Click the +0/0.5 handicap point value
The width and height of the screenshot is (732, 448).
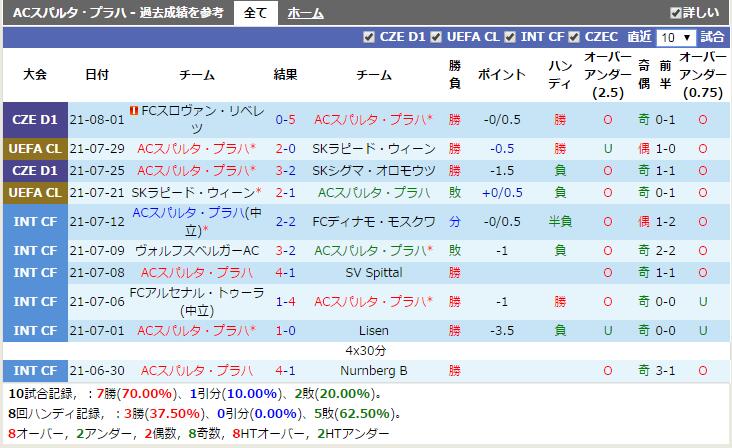[x=502, y=193]
